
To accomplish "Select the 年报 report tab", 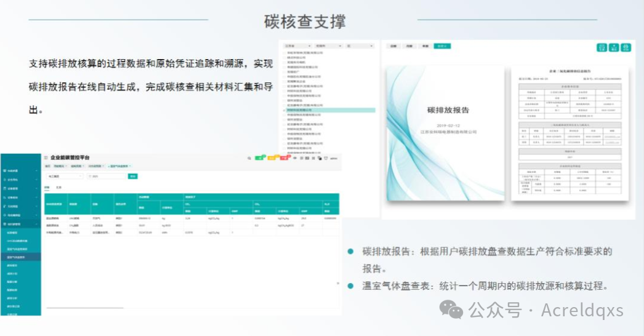I will 425,46.
